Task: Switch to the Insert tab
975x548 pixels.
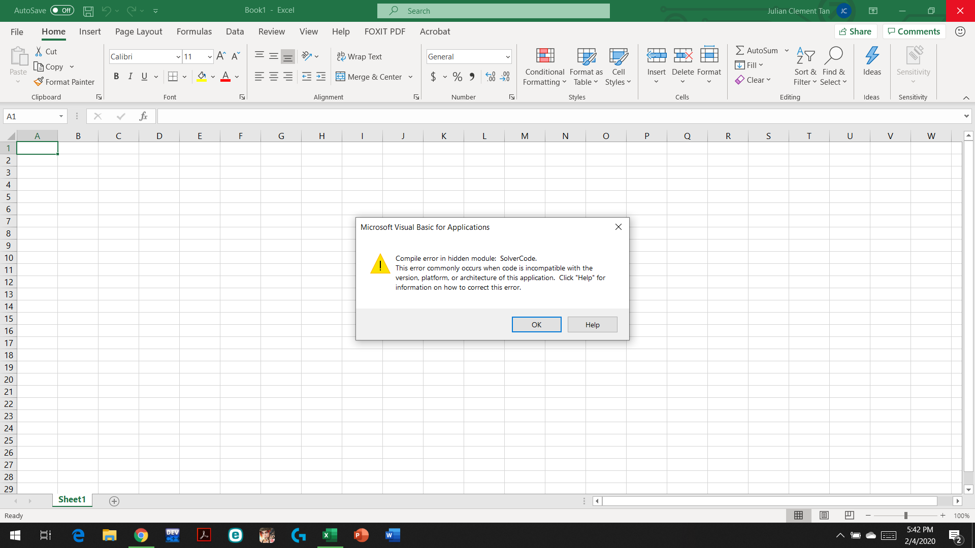Action: (90, 32)
